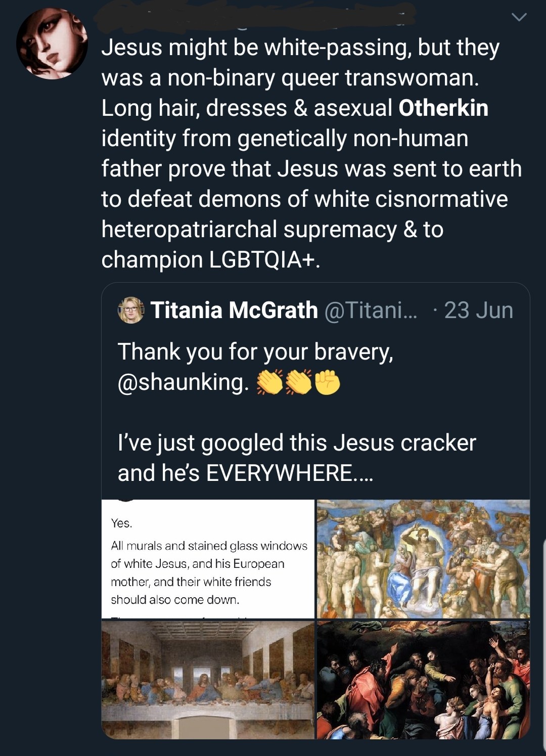This screenshot has height=756, width=546.
Task: Open the 'All murals and stained glass' screenshot
Action: 208,559
